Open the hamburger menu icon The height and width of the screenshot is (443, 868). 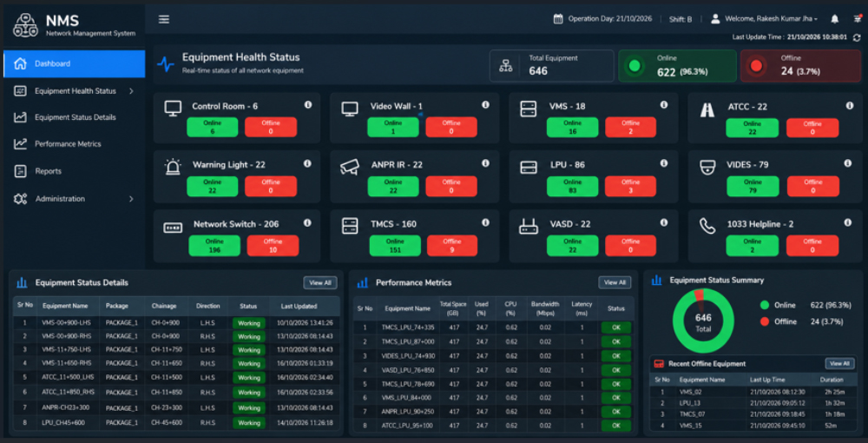point(164,19)
